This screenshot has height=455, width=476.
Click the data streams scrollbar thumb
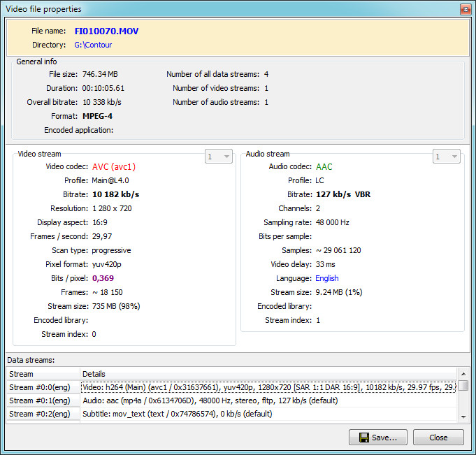(x=463, y=386)
